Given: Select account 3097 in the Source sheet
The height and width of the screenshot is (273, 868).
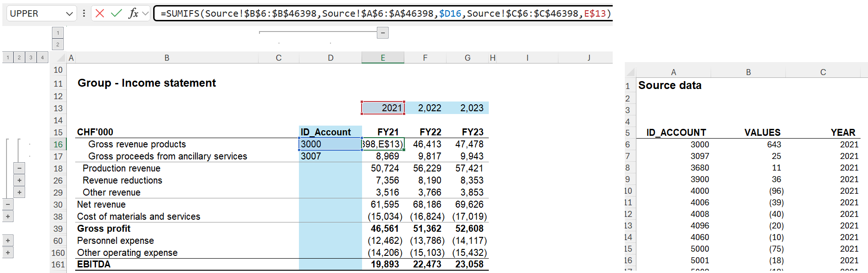Looking at the screenshot, I should [x=700, y=156].
